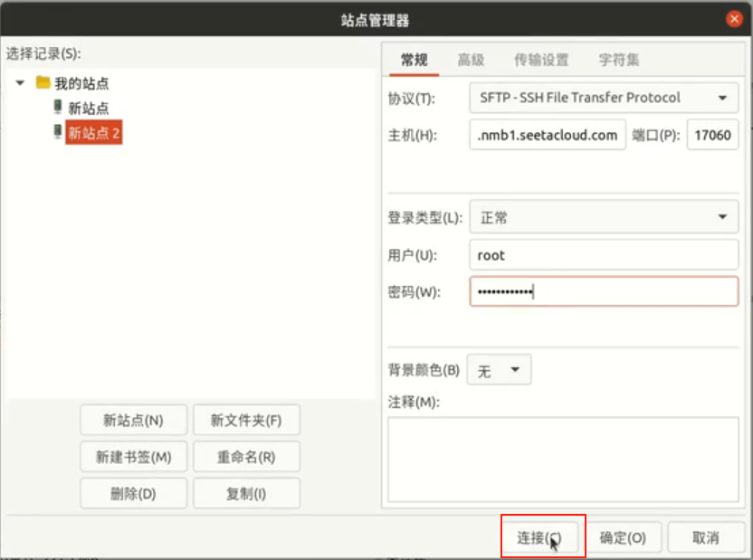
Task: Open the 协议 protocol dropdown
Action: (x=604, y=98)
